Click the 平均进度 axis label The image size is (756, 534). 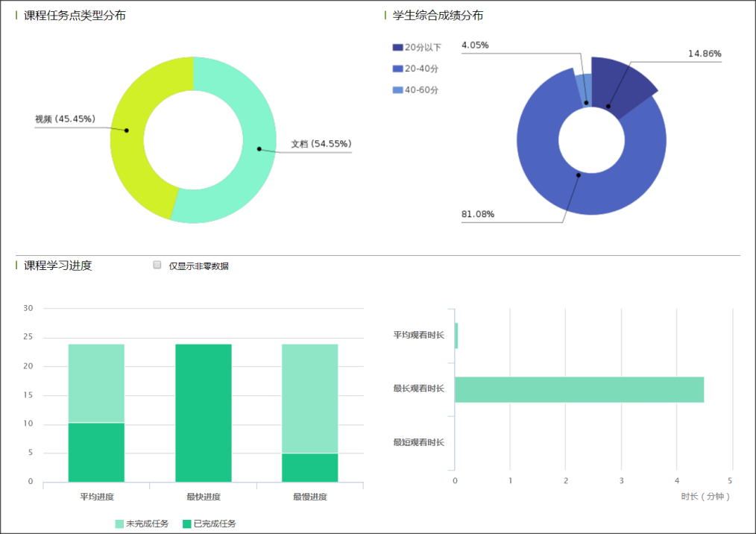coord(96,497)
